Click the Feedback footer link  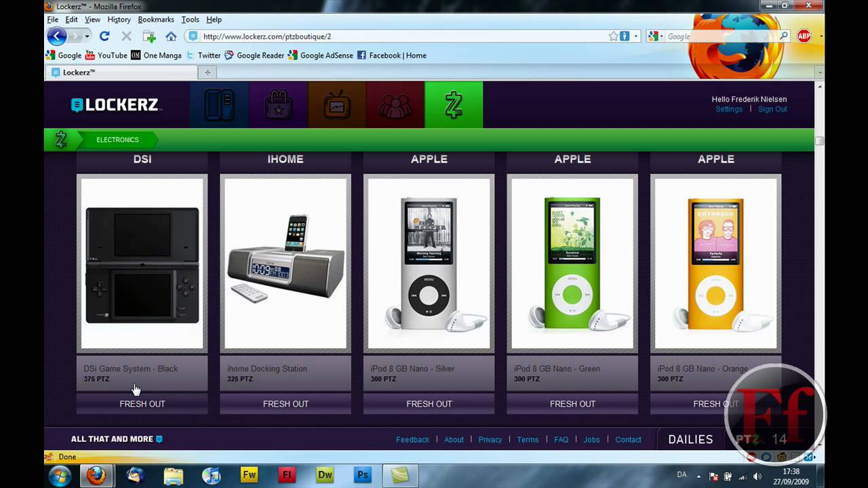(412, 440)
